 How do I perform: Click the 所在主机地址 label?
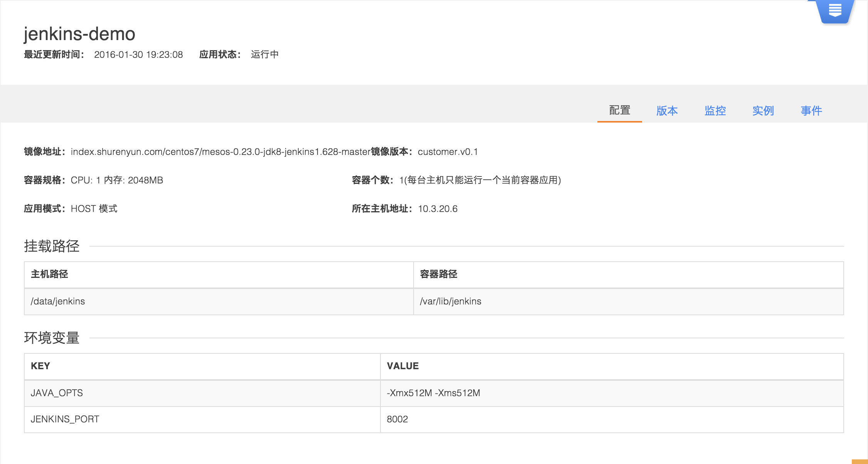382,209
